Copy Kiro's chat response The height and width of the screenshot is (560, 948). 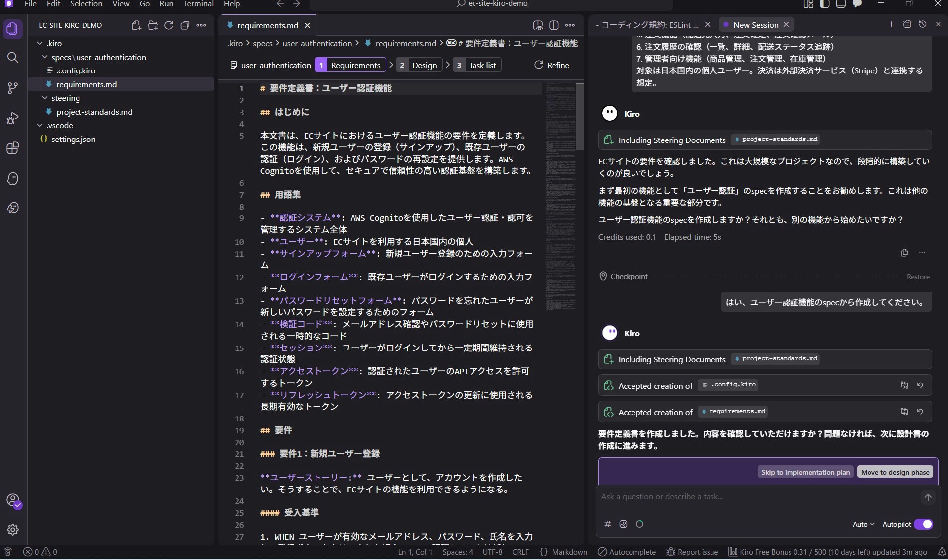(x=904, y=252)
